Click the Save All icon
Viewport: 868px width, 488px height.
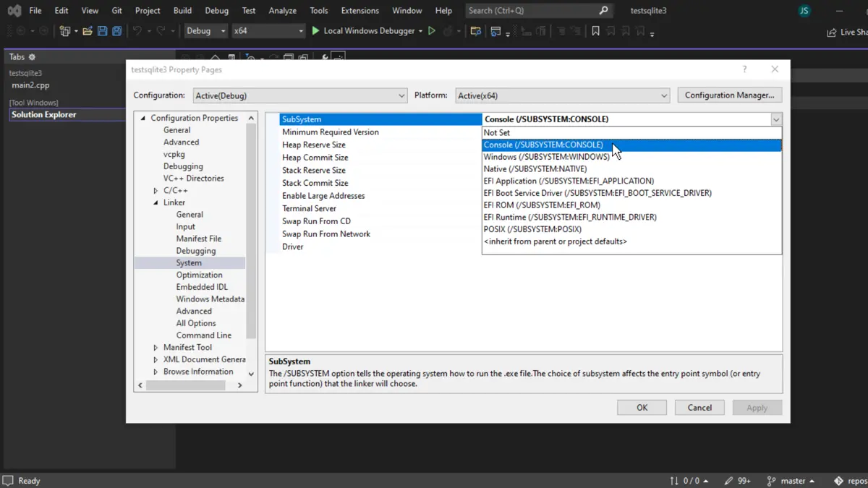[x=116, y=31]
